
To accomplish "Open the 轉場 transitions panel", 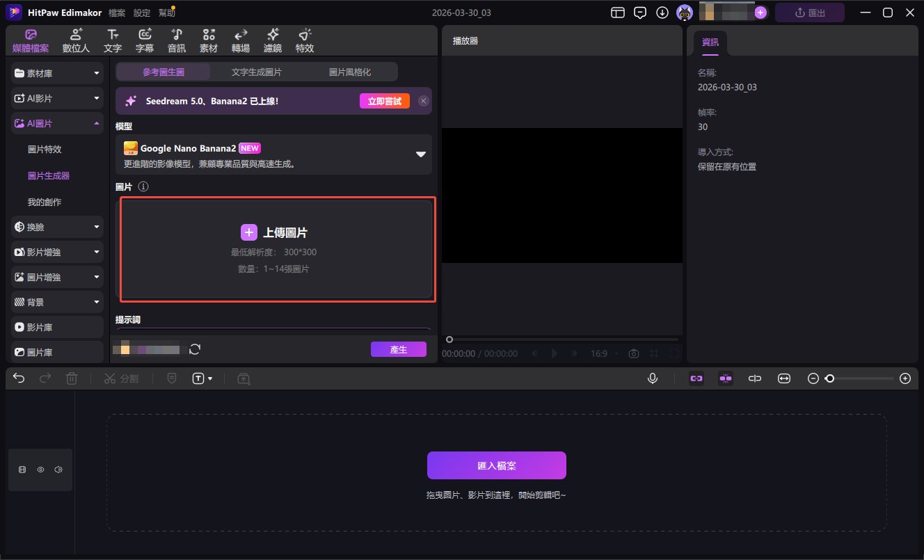I will point(240,40).
